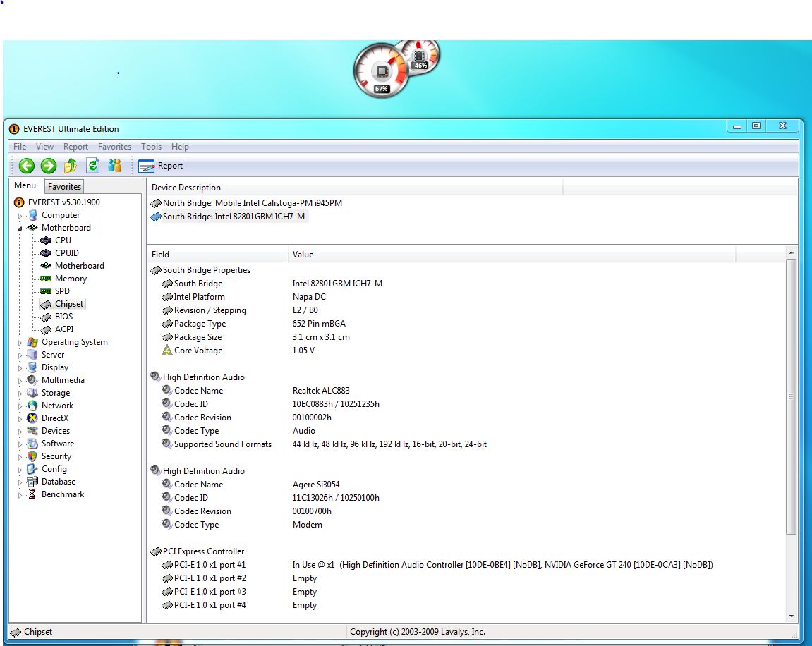Screen dimensions: 812x646
Task: Expand the Operating System node
Action: pos(20,342)
